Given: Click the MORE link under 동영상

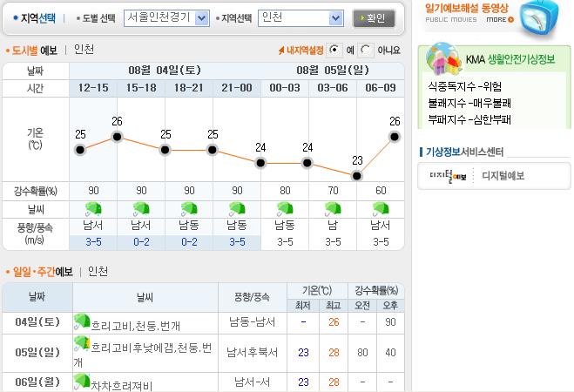Looking at the screenshot, I should tap(500, 19).
